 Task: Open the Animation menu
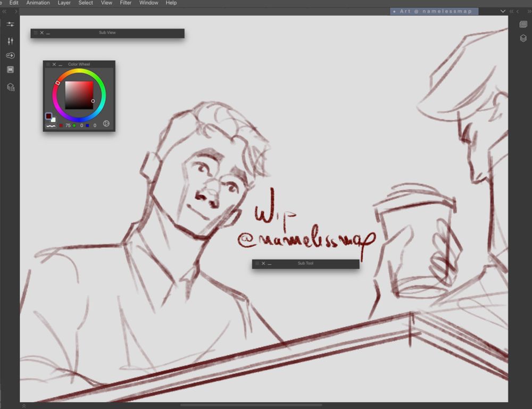pyautogui.click(x=38, y=3)
